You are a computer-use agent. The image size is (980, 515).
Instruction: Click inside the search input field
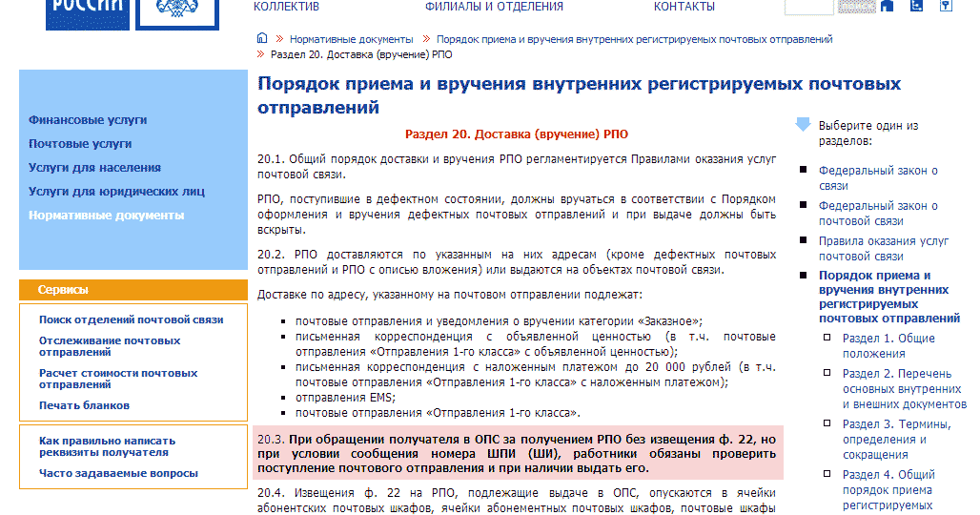coord(808,7)
